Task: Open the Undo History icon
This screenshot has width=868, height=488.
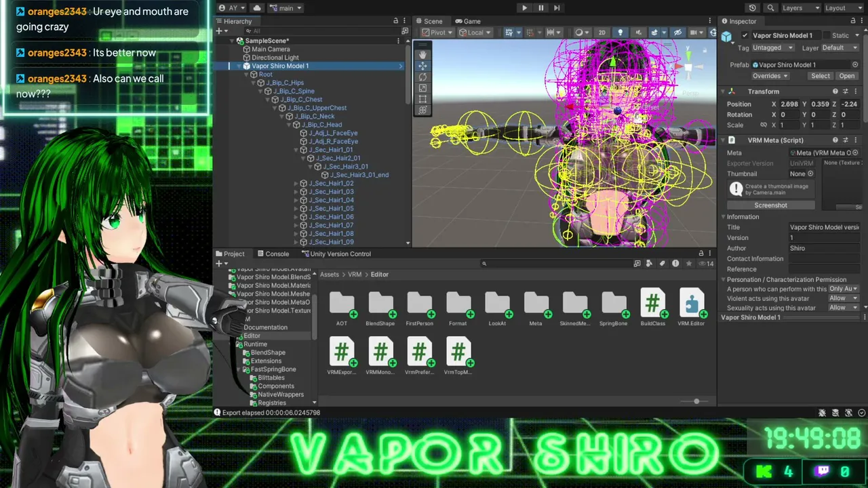Action: (x=753, y=8)
